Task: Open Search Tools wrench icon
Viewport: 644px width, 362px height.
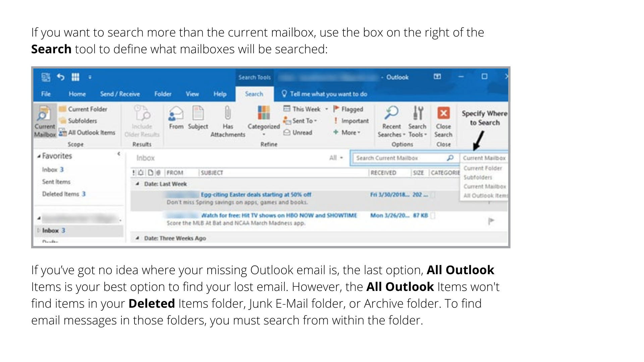Action: [x=418, y=113]
